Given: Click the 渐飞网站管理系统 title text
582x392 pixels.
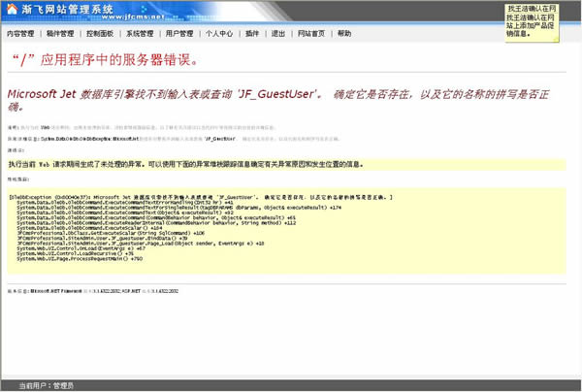Looking at the screenshot, I should [67, 9].
